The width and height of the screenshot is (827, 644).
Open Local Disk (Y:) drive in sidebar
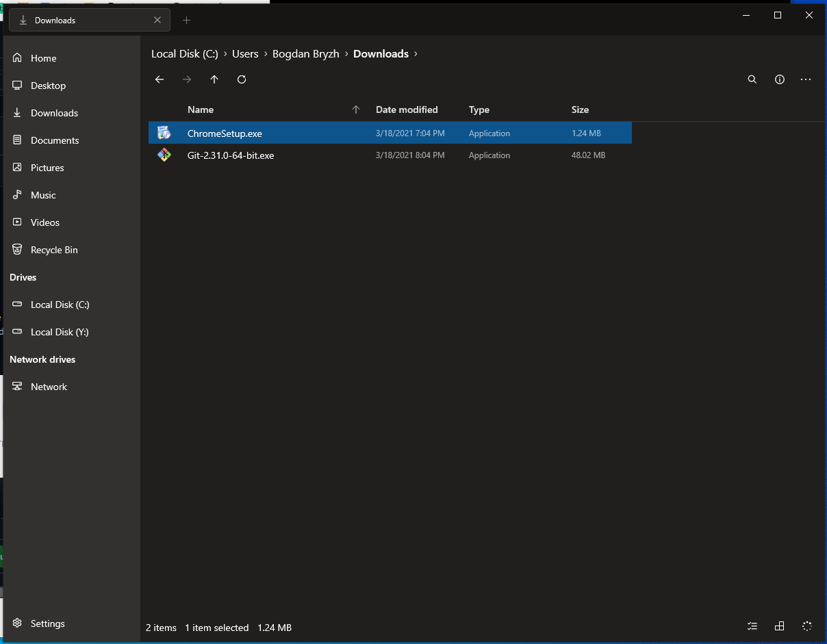tap(72, 332)
